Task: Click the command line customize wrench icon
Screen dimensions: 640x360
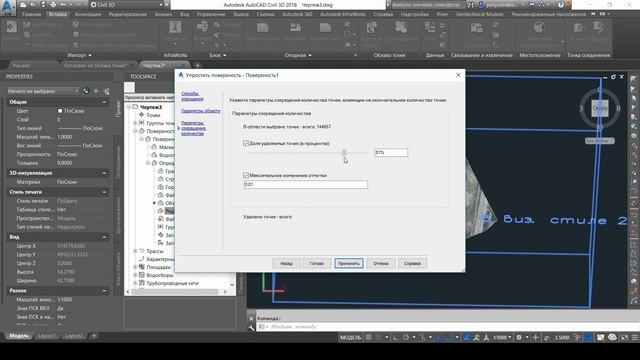Action: coord(251,327)
